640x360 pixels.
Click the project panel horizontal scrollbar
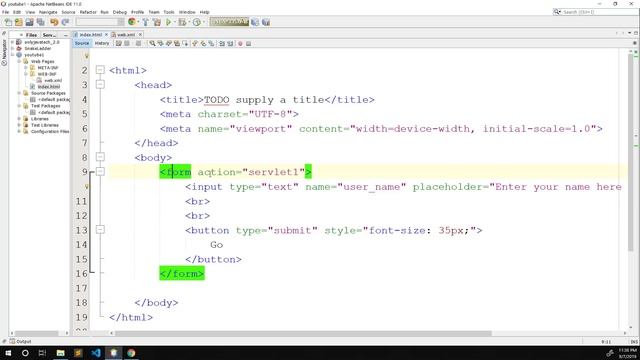[36, 333]
